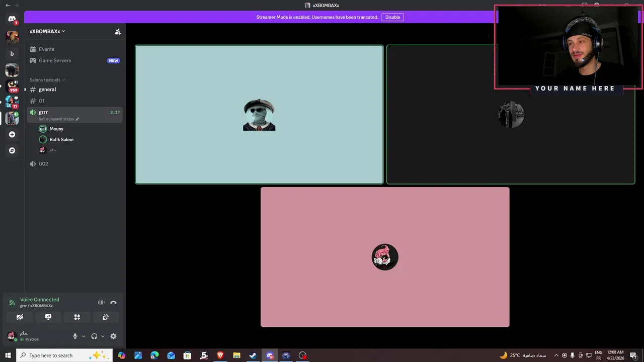The image size is (644, 362).
Task: Show hidden system tray icons
Action: click(556, 355)
